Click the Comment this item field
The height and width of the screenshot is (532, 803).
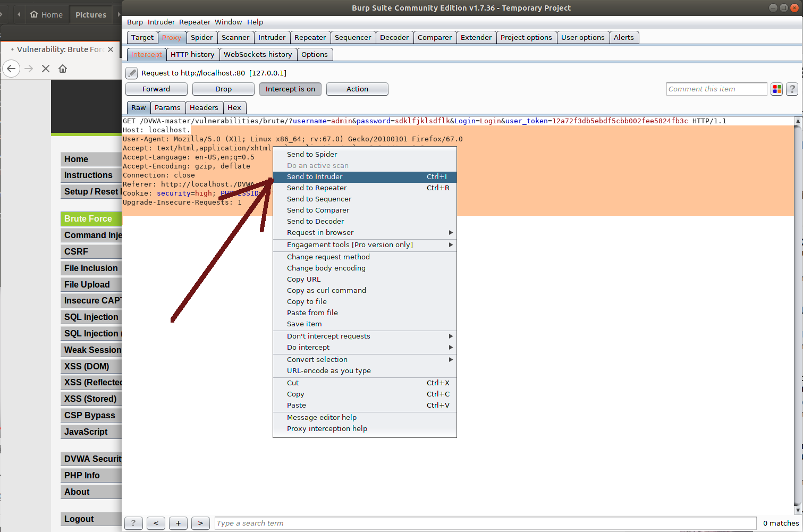[x=716, y=89]
